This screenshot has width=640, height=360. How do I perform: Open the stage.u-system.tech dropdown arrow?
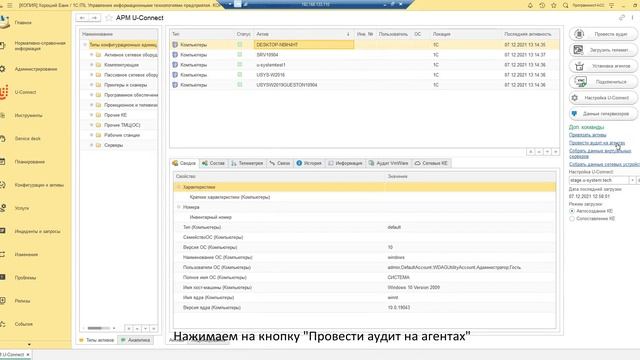pyautogui.click(x=632, y=180)
